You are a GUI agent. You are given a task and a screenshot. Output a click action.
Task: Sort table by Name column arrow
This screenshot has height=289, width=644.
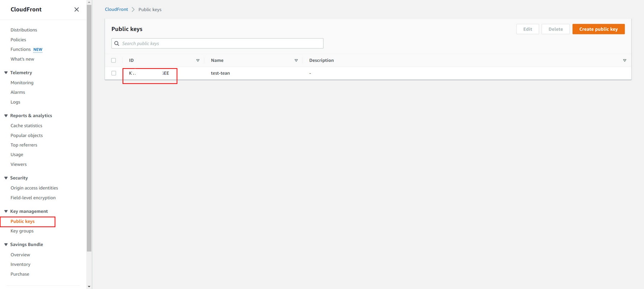(x=296, y=60)
